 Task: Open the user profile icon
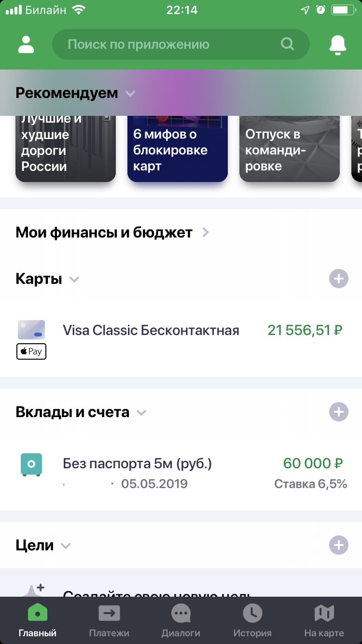tap(26, 44)
